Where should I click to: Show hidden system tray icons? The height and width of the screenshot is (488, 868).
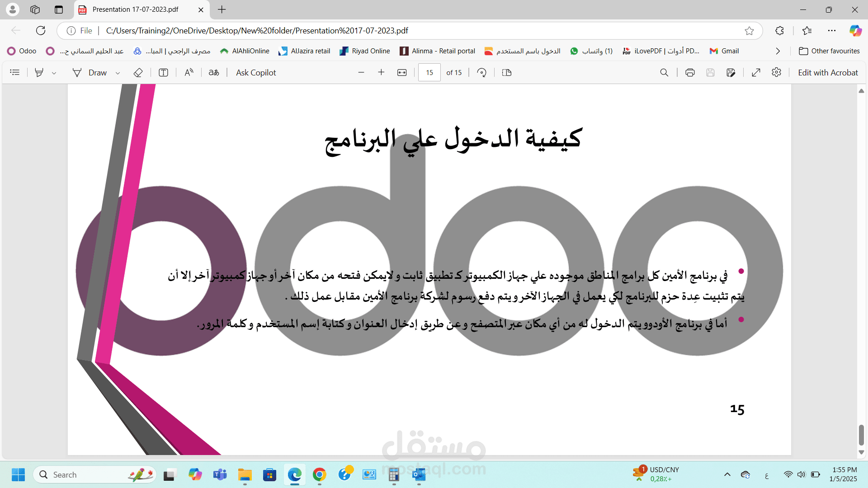pyautogui.click(x=727, y=474)
